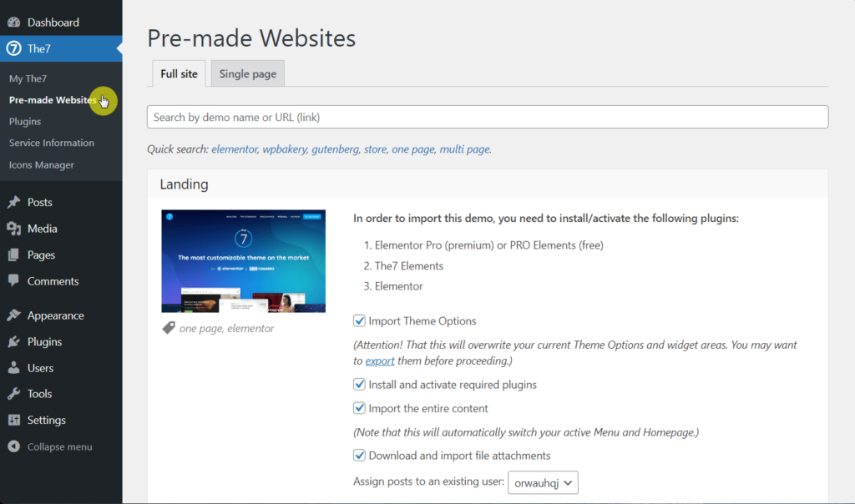Click the Dashboard gauge icon

coord(13,23)
